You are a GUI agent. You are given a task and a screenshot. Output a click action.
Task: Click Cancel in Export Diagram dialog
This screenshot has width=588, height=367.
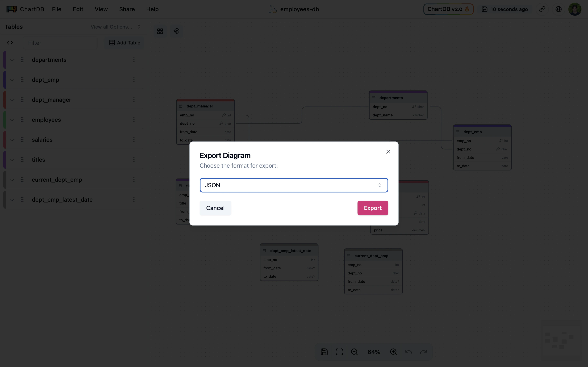pyautogui.click(x=215, y=208)
